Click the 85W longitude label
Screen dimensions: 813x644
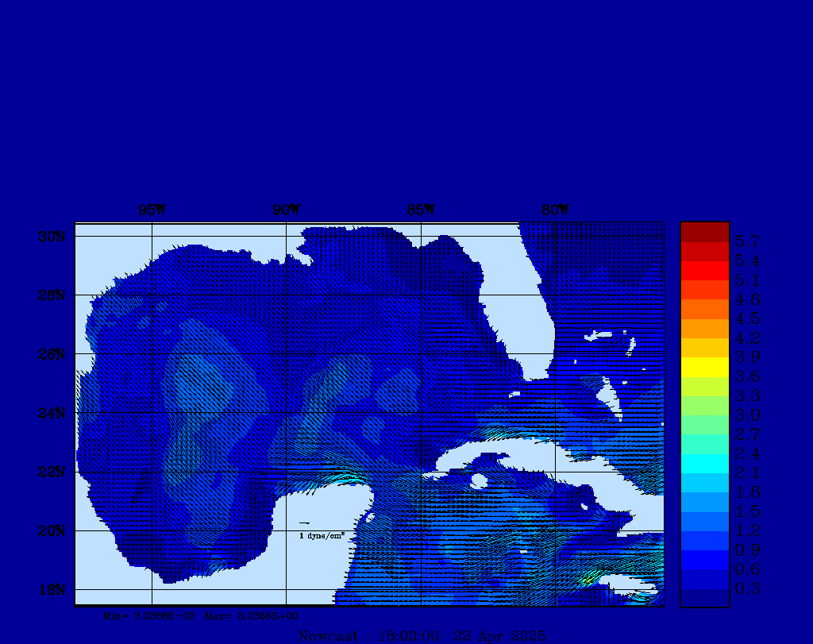tap(421, 210)
